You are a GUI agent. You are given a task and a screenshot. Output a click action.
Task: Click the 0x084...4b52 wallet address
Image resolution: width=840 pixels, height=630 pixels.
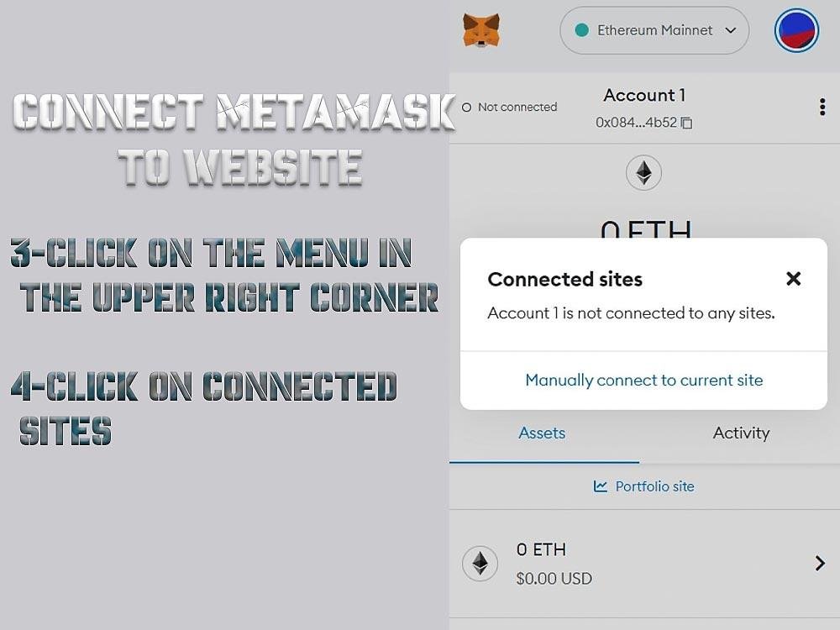click(x=637, y=123)
